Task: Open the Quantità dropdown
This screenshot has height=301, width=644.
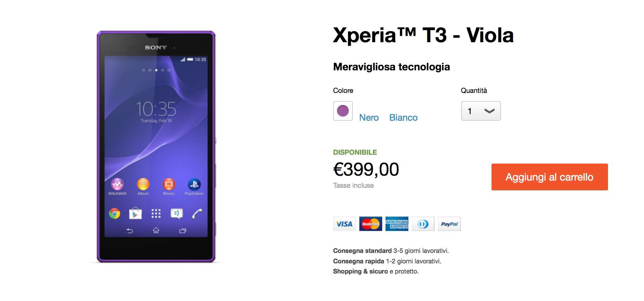Action: click(481, 111)
